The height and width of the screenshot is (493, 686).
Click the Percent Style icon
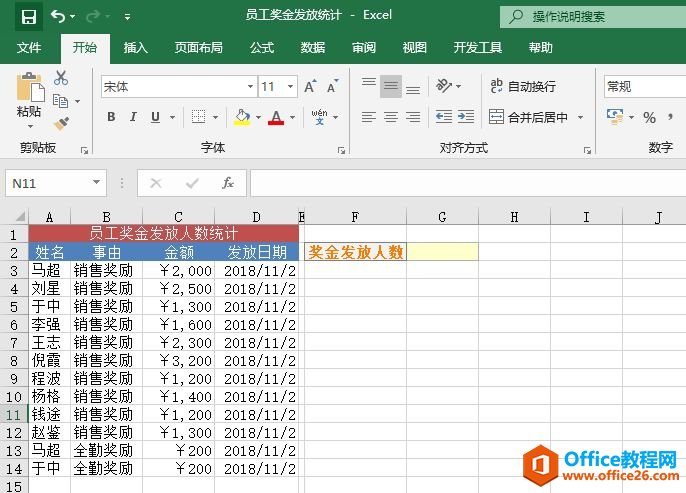tap(649, 117)
